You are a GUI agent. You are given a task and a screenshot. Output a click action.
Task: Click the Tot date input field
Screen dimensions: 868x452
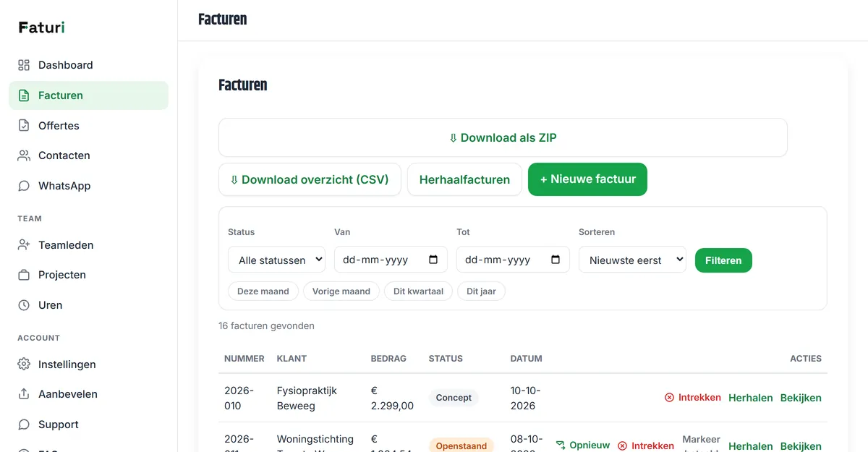pyautogui.click(x=513, y=260)
